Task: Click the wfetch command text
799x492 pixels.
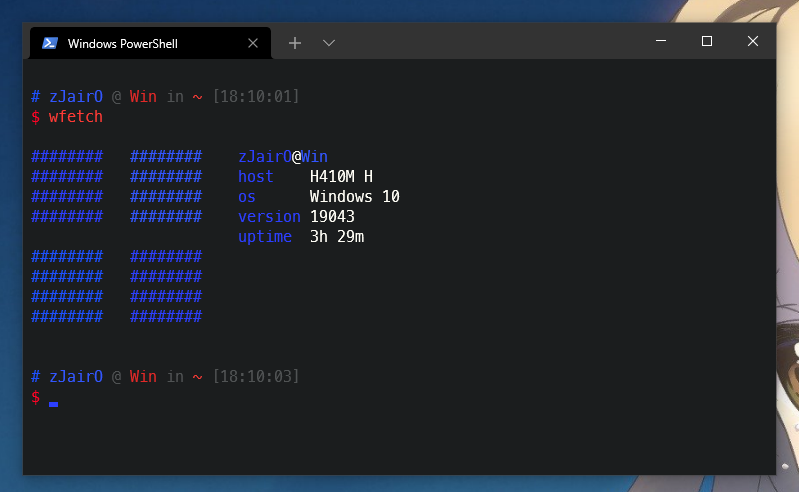Action: pos(75,117)
